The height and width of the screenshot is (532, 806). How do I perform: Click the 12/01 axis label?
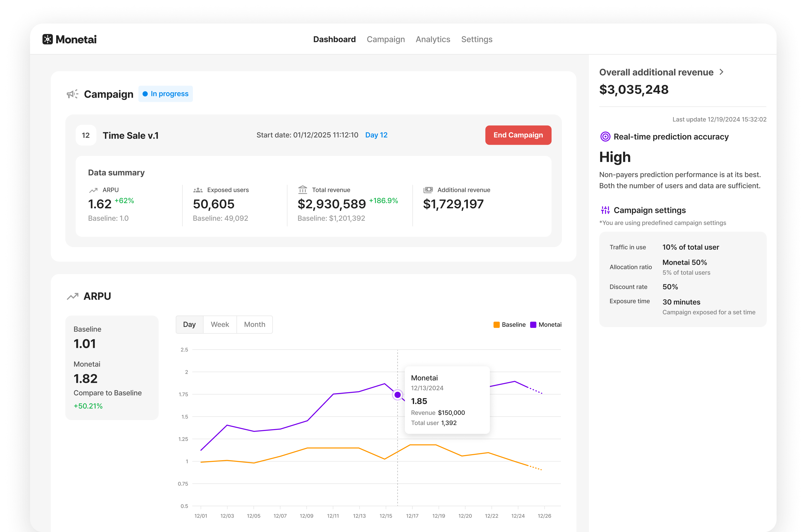[201, 516]
